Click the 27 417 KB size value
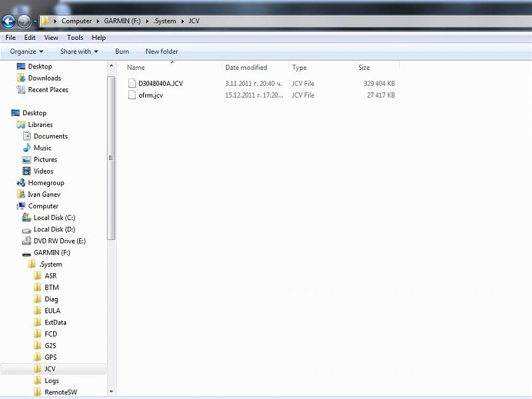532x399 pixels. (x=381, y=95)
